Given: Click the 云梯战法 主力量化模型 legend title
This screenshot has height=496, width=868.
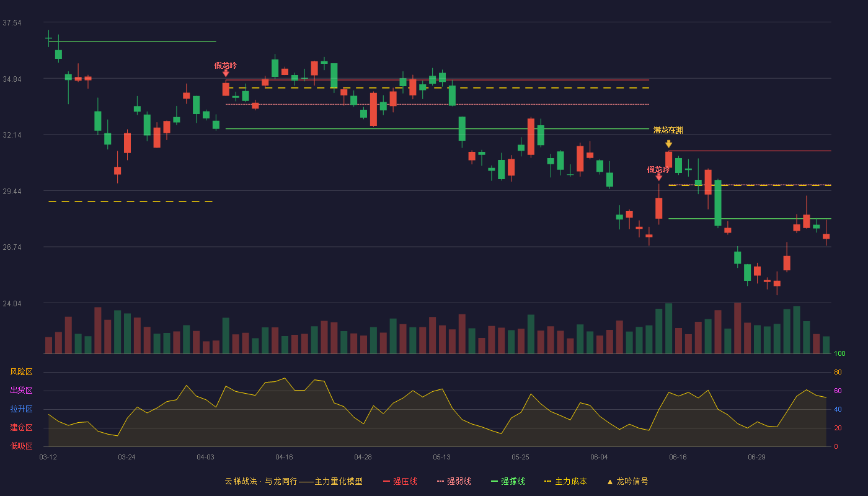Looking at the screenshot, I should (x=293, y=482).
